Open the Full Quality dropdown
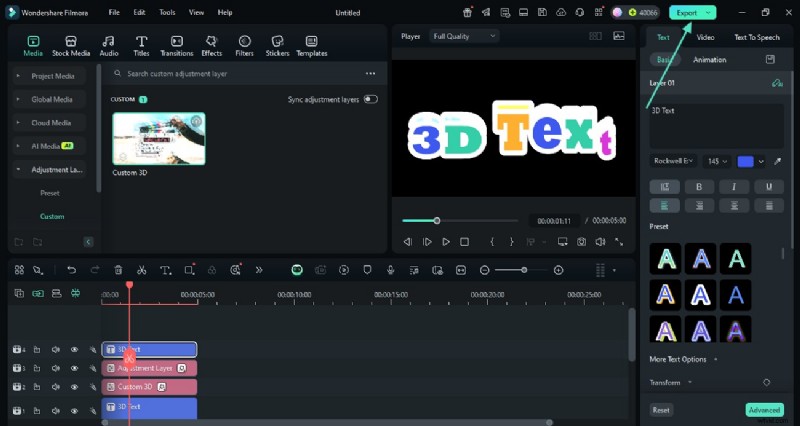The width and height of the screenshot is (800, 426). (x=464, y=36)
